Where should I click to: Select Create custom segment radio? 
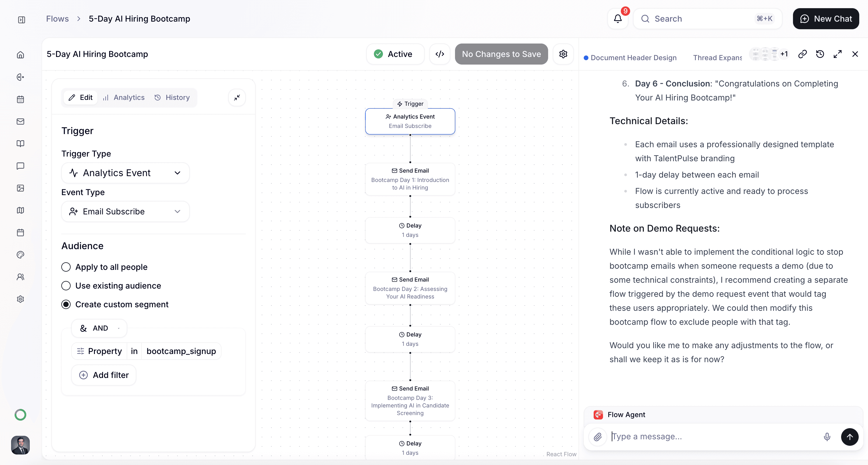click(x=66, y=304)
